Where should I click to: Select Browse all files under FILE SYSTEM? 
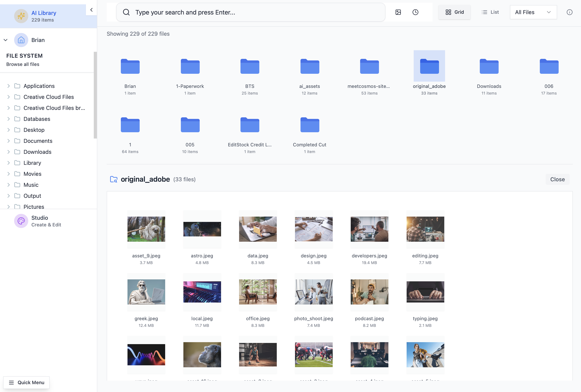tap(23, 64)
